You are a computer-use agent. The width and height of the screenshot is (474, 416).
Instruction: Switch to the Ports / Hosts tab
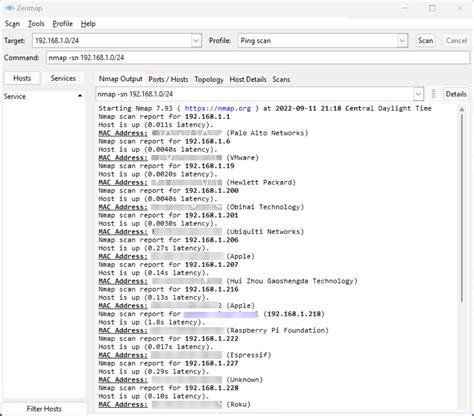(168, 79)
